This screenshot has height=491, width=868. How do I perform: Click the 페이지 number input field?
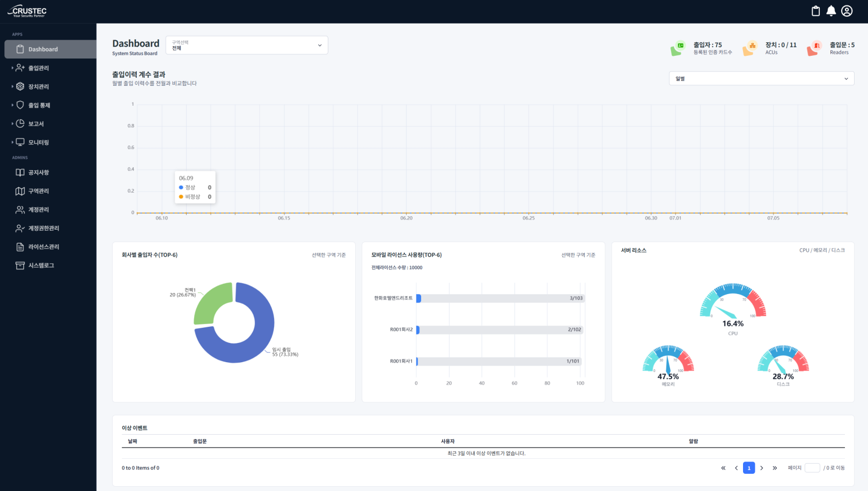click(x=812, y=468)
